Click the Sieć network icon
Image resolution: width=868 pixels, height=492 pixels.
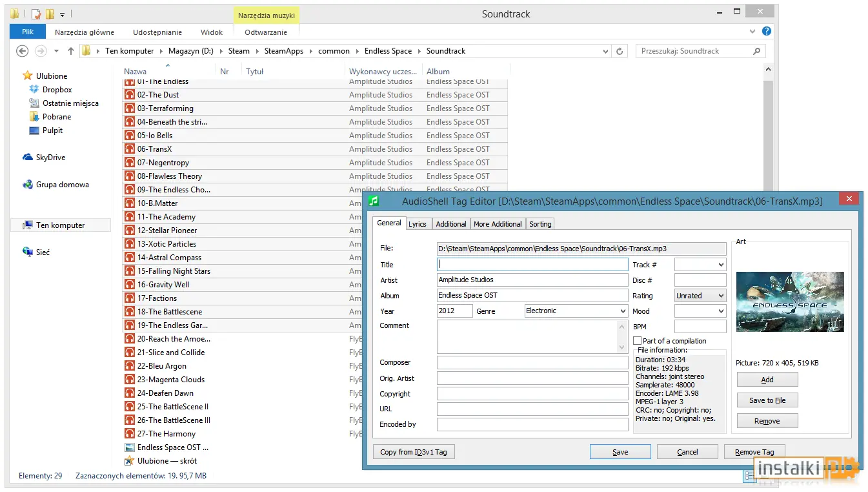[28, 252]
